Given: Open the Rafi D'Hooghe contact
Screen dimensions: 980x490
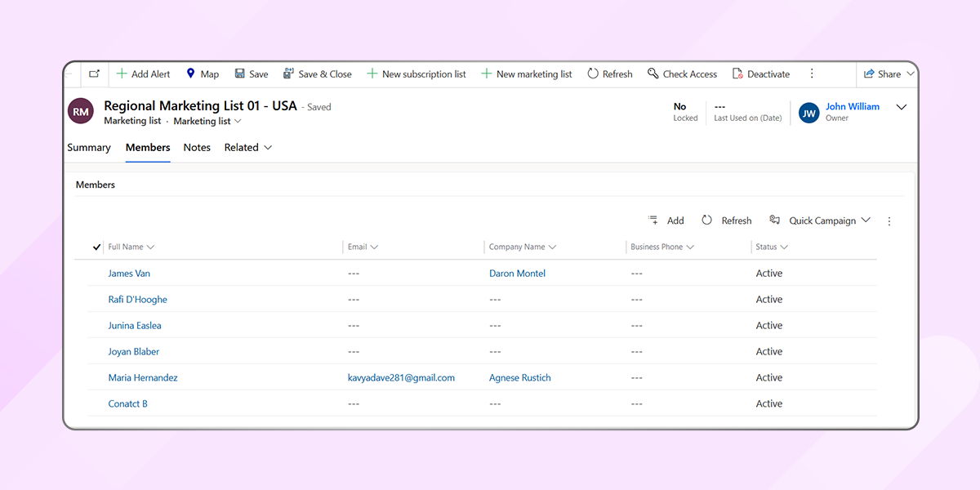Looking at the screenshot, I should [x=137, y=300].
